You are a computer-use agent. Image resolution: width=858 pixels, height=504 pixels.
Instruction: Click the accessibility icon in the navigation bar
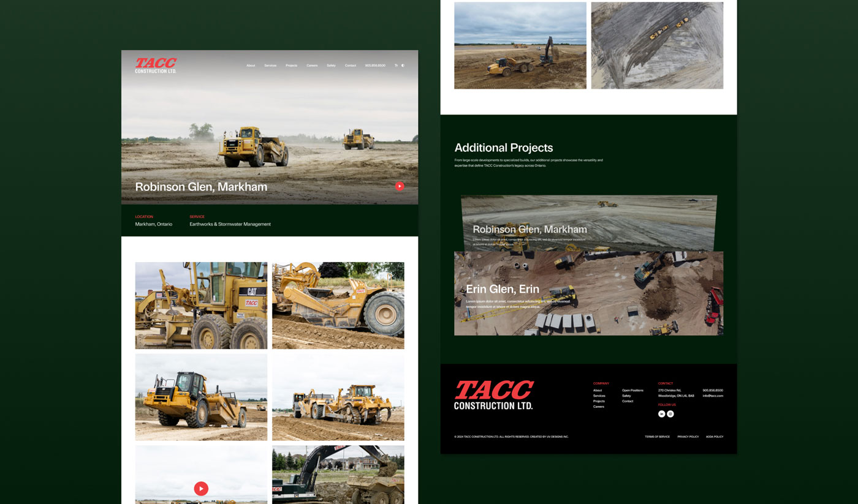click(x=402, y=65)
